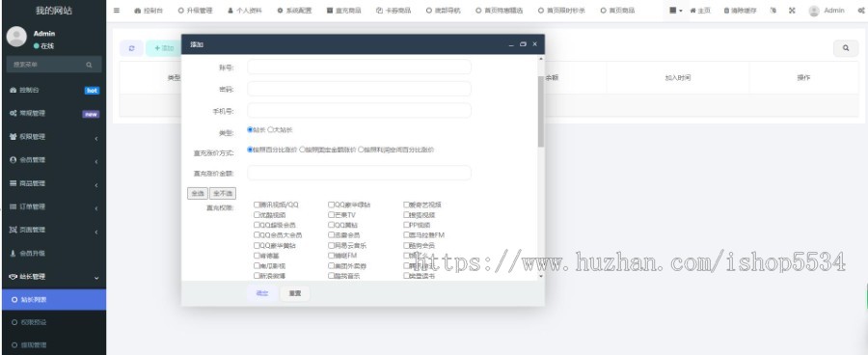The image size is (868, 355).
Task: Check the 爱奇艺视频 checkbox
Action: [x=406, y=205]
